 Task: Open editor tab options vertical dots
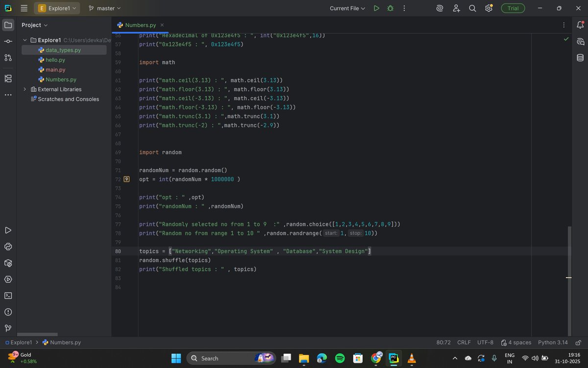coord(564,25)
